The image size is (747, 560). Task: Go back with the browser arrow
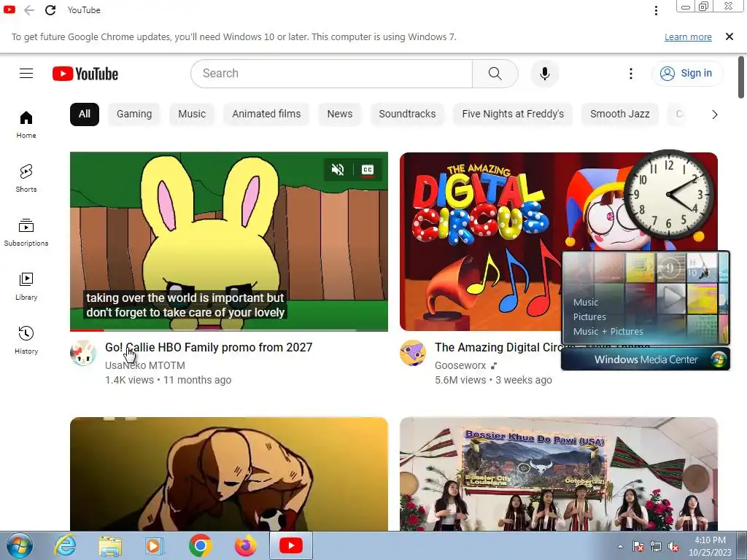pos(29,10)
